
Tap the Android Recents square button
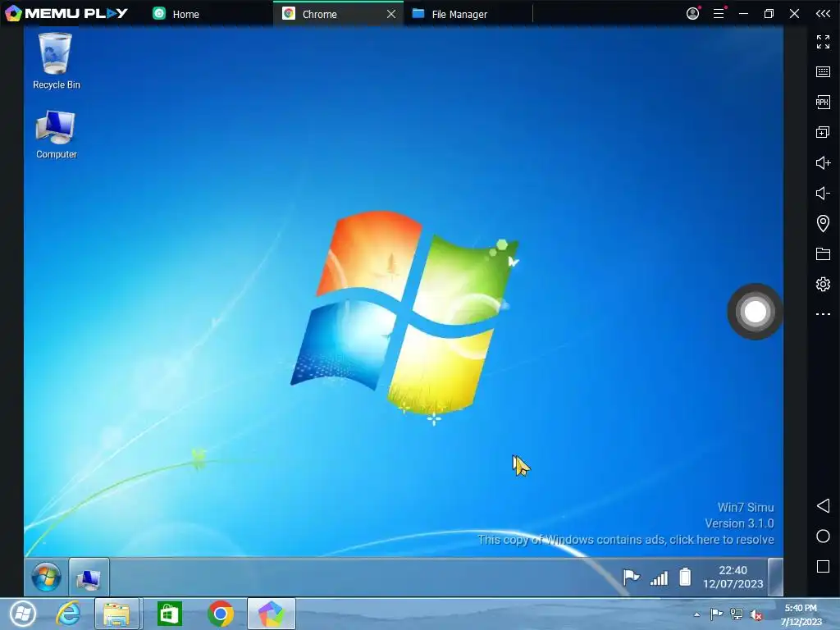[823, 566]
